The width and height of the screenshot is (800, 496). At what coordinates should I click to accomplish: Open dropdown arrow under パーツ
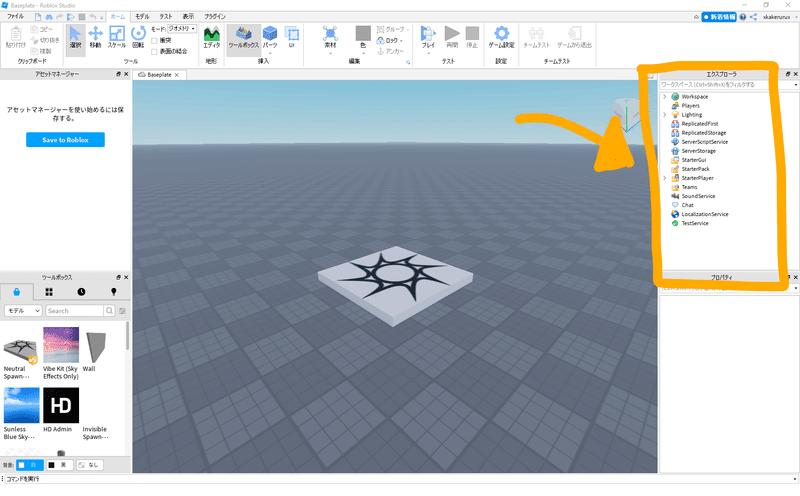click(270, 53)
